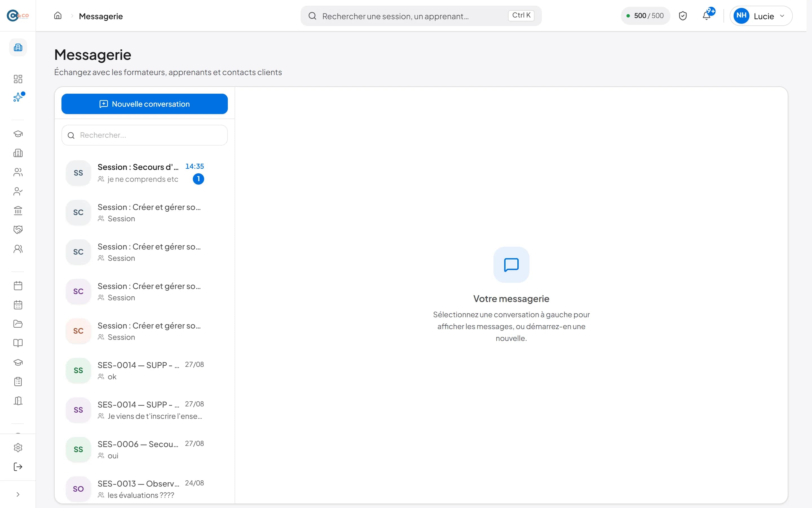Open the lower graduation cap sidebar icon
The image size is (812, 508).
(x=18, y=363)
